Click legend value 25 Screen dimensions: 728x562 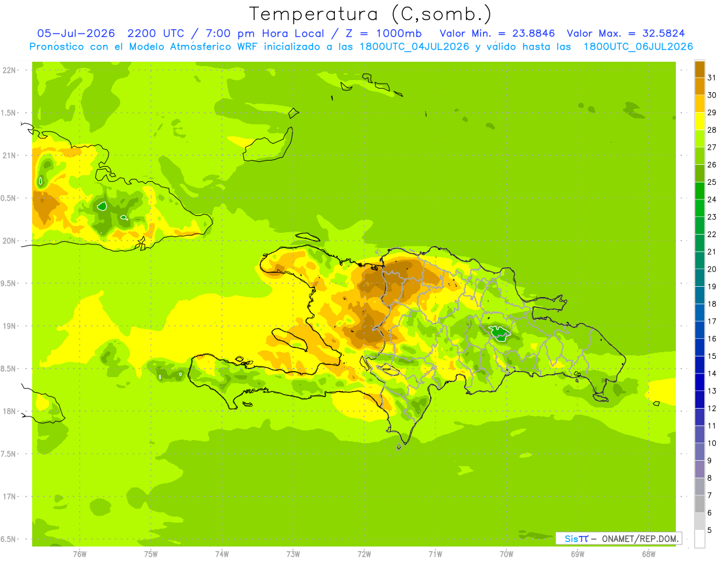click(712, 182)
